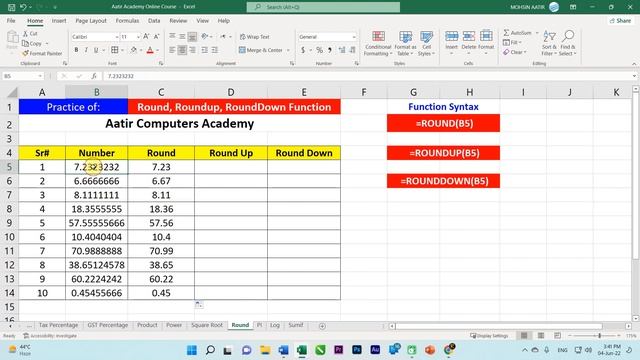This screenshot has width=640, height=360.
Task: Toggle Middle Align vertical alignment
Action: pyautogui.click(x=182, y=37)
